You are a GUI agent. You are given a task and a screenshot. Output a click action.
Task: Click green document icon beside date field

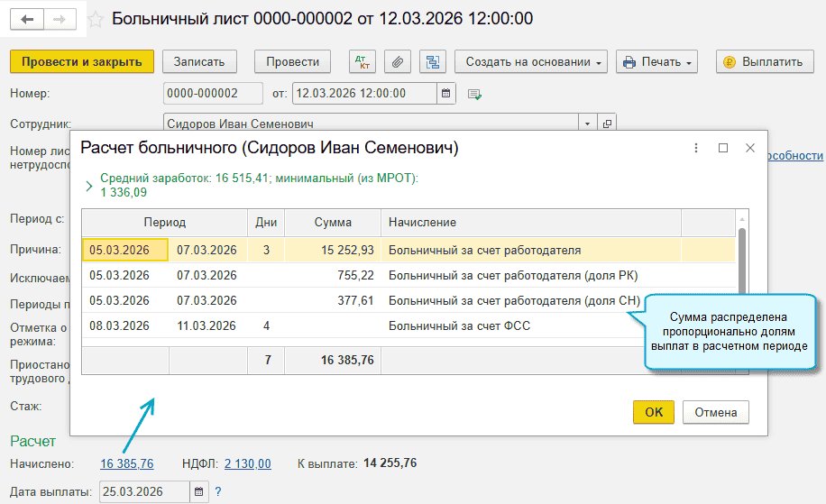(474, 94)
